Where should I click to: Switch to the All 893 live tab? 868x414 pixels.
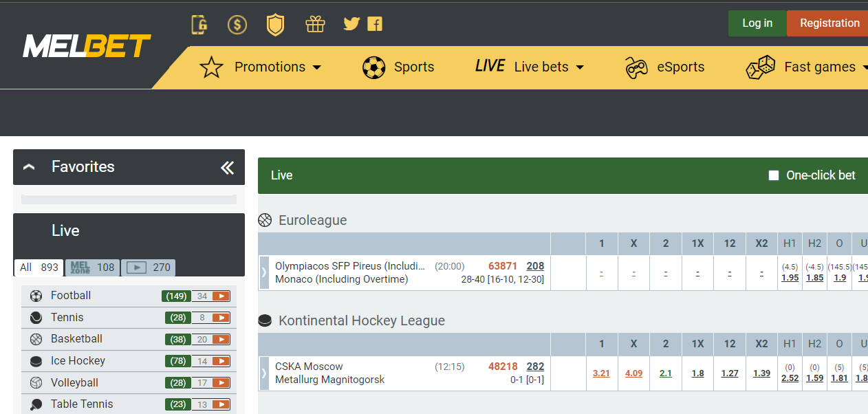(39, 268)
